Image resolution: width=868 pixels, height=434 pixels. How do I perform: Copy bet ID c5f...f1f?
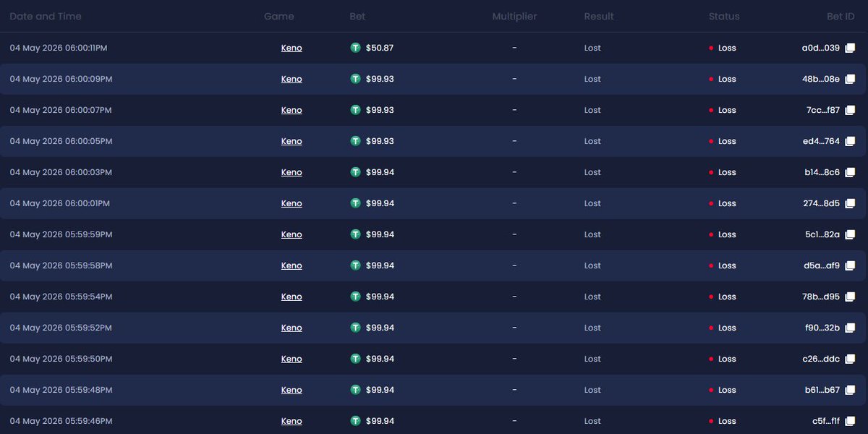(851, 421)
